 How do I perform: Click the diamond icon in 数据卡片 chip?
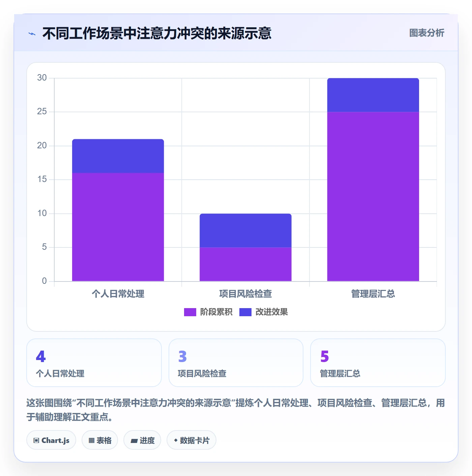pyautogui.click(x=176, y=440)
